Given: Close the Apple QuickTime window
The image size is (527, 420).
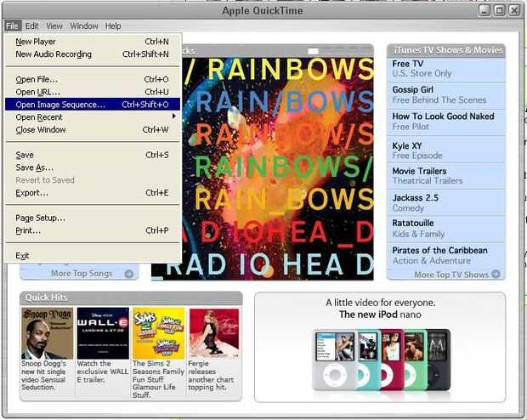Looking at the screenshot, I should [514, 10].
